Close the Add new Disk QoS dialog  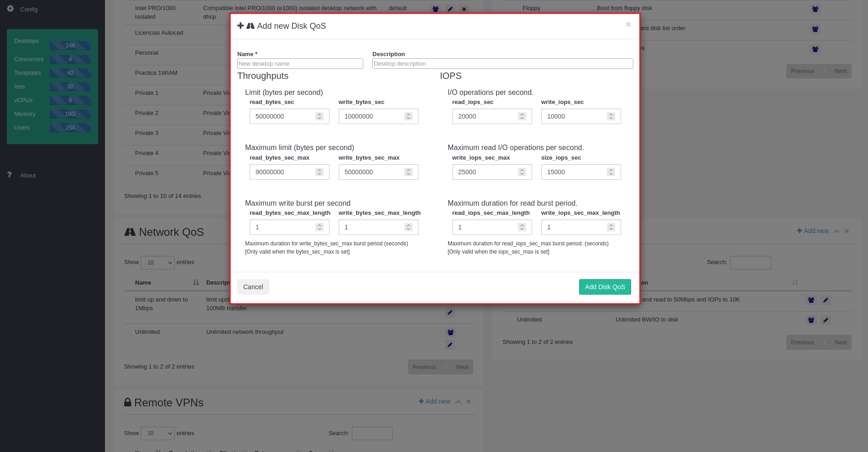628,25
